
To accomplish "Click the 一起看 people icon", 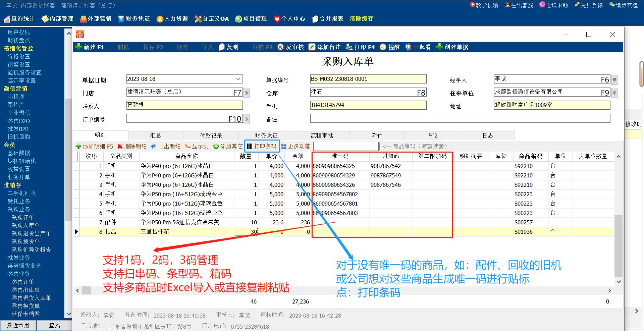I will (408, 47).
